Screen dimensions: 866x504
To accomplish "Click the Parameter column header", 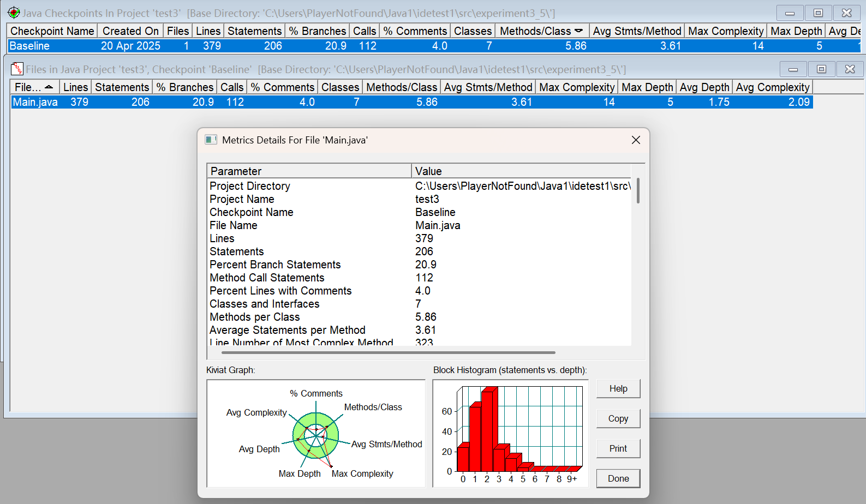I will (x=309, y=171).
